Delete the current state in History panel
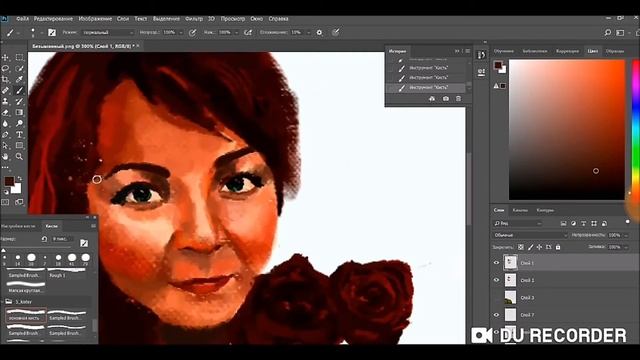Screen dimensions: 640x360 tap(458, 99)
